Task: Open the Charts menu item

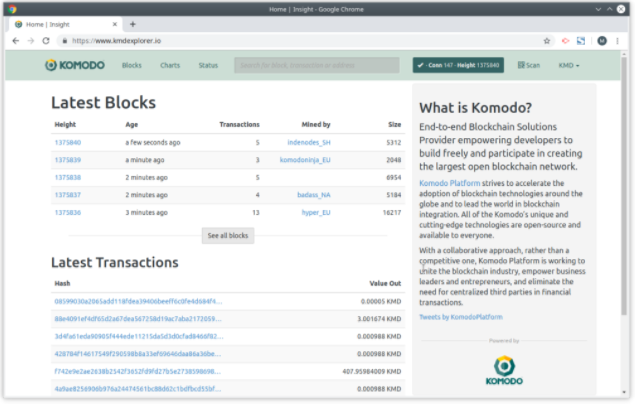Action: (x=170, y=65)
